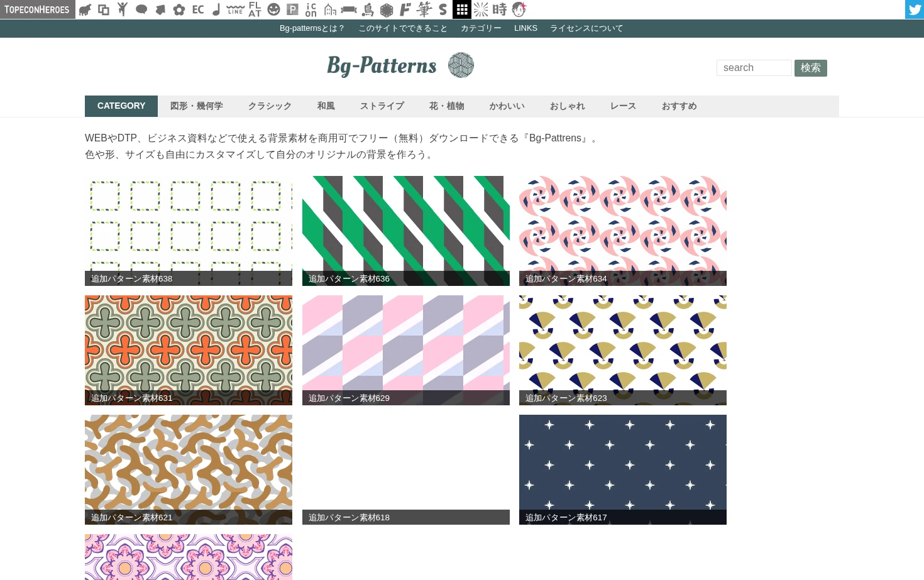Screen dimensions: 924x580
Task: Open the ribbon banner icon site
Action: click(349, 9)
